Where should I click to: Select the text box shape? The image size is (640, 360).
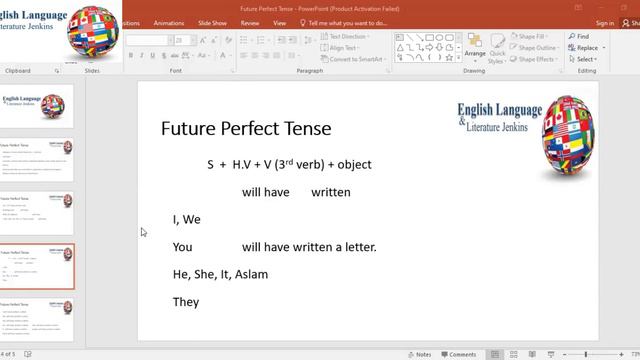click(x=400, y=38)
